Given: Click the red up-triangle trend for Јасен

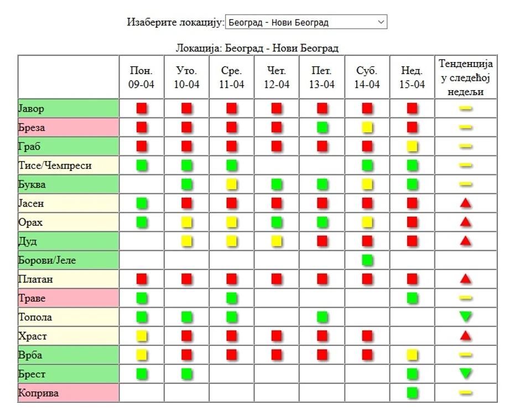Looking at the screenshot, I should click(x=466, y=203).
